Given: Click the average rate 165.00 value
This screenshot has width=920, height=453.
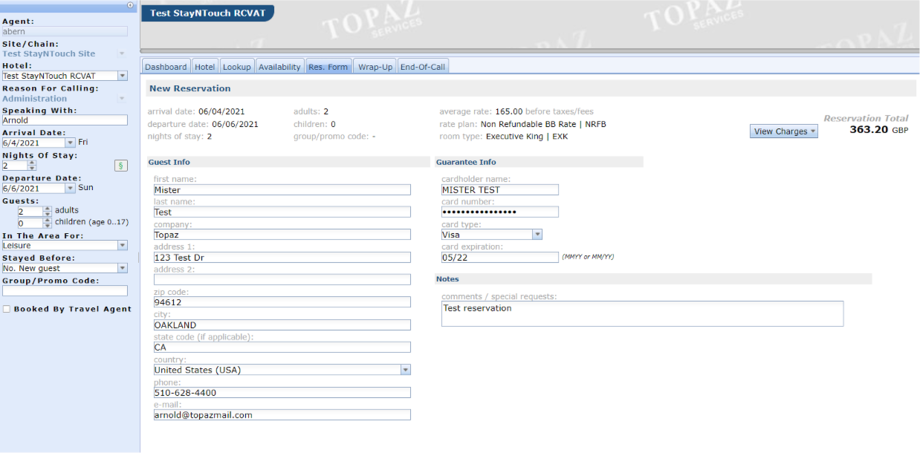Looking at the screenshot, I should click(509, 111).
